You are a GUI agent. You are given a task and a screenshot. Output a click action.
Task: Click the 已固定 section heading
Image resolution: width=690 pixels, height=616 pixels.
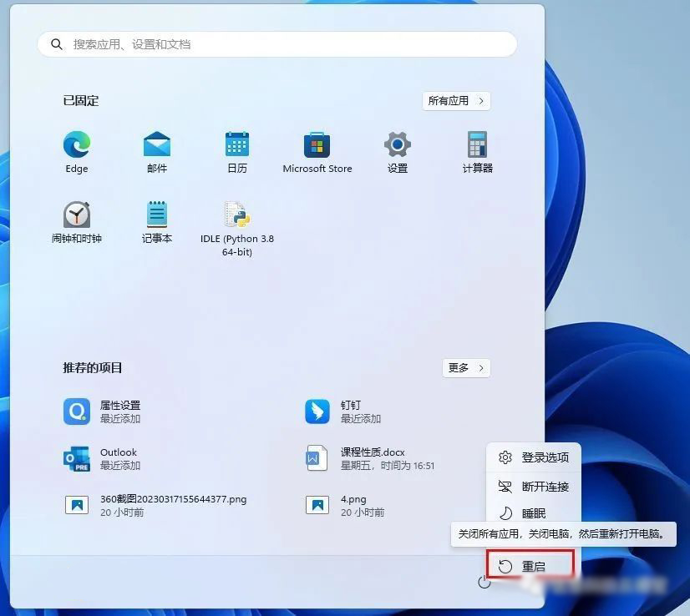tap(81, 101)
